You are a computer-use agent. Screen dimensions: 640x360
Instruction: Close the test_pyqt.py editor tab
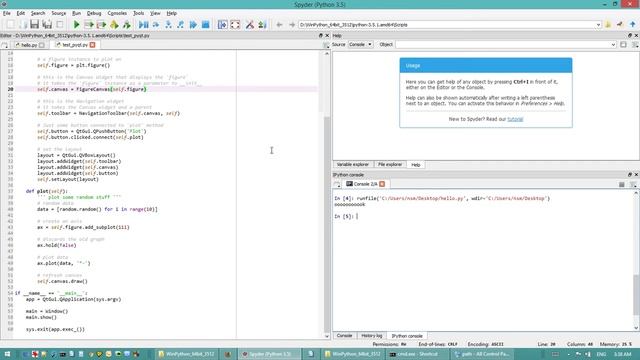93,45
